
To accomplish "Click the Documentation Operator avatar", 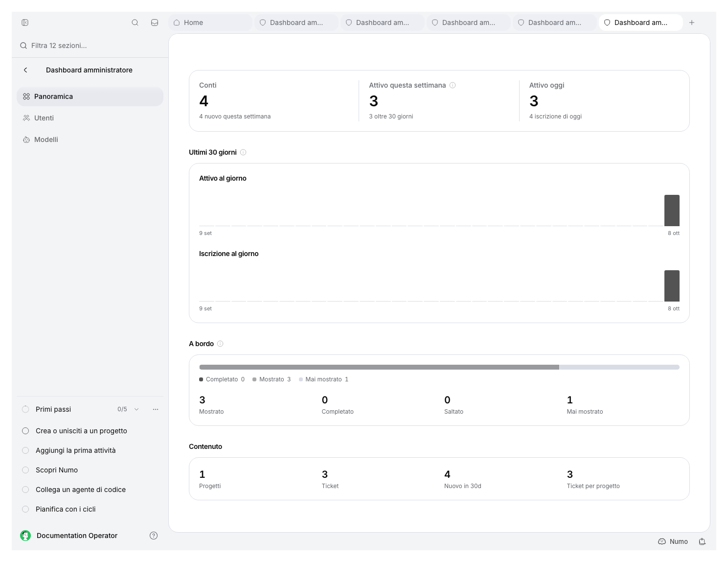I will 25,536.
